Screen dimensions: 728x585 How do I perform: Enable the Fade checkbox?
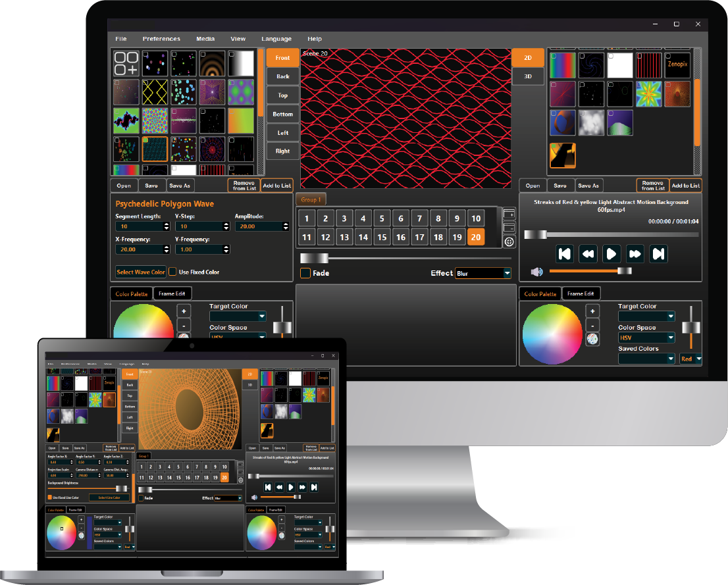(306, 273)
